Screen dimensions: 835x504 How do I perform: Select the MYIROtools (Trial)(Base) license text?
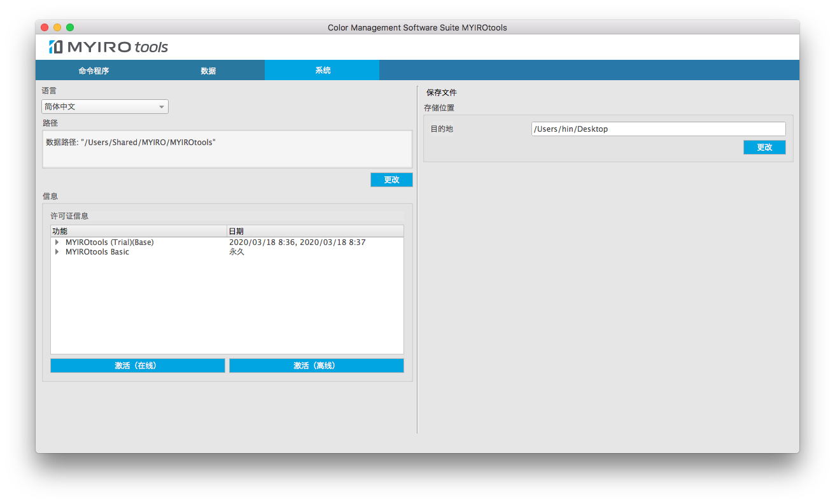tap(109, 242)
